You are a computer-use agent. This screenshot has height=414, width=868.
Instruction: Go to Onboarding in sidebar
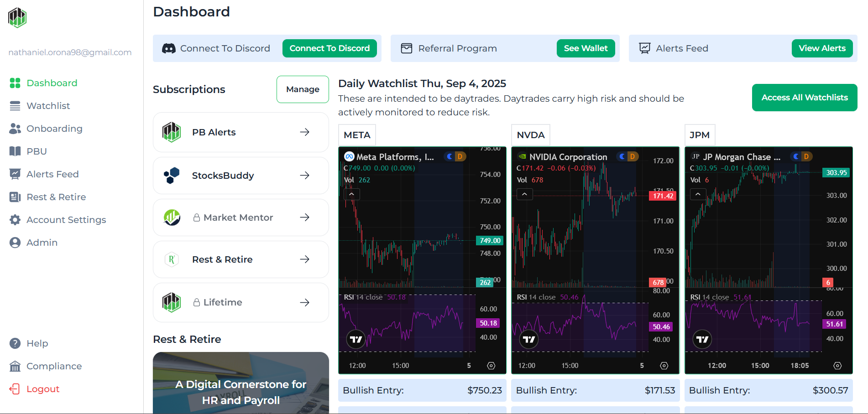point(46,129)
